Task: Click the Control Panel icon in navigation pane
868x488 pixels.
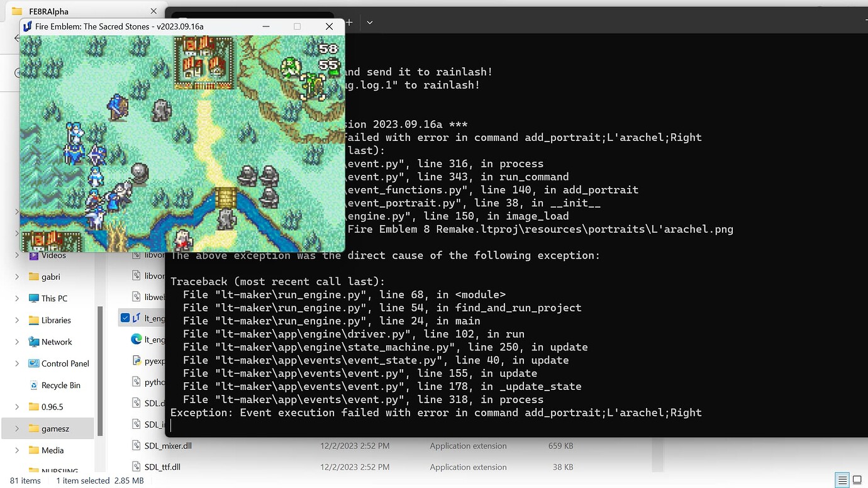Action: pos(34,363)
